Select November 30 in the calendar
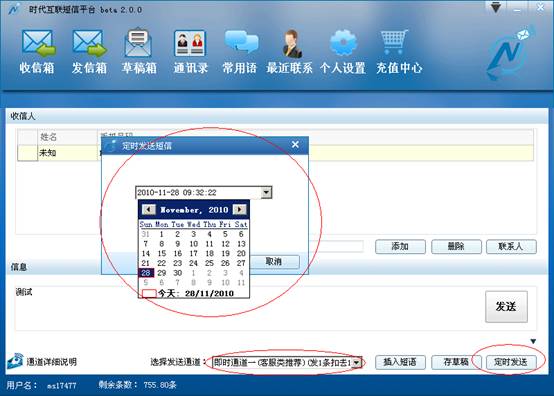 178,273
